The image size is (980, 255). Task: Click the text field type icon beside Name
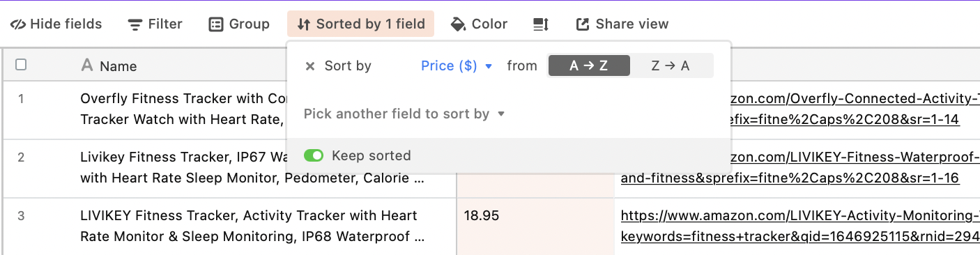click(x=87, y=65)
